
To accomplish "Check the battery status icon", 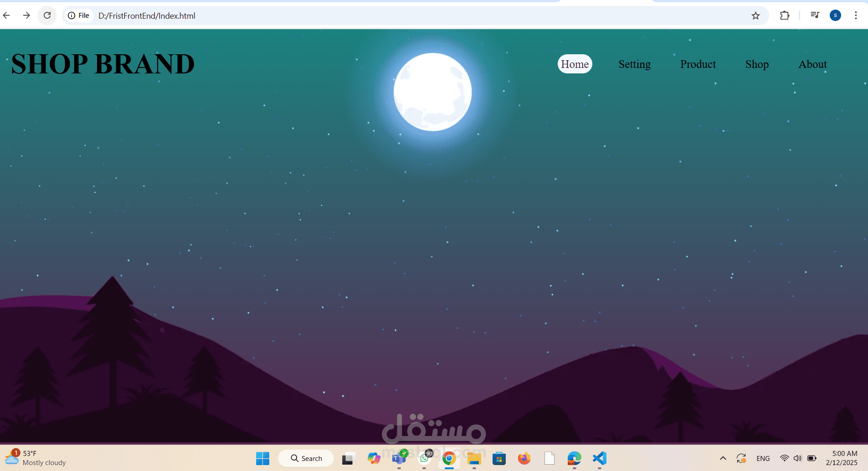I will (812, 458).
